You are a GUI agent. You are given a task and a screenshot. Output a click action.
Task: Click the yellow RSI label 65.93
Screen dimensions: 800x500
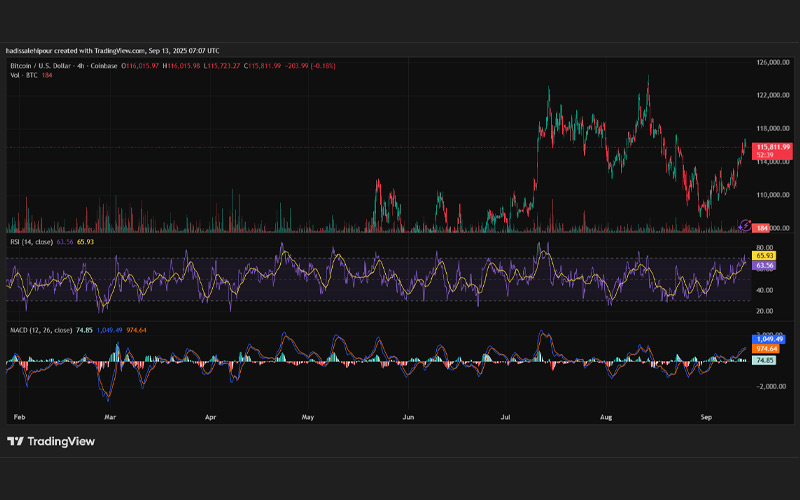click(764, 256)
